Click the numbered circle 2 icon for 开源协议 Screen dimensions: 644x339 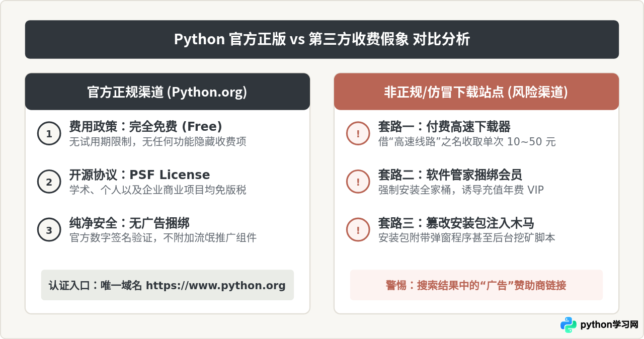(49, 182)
